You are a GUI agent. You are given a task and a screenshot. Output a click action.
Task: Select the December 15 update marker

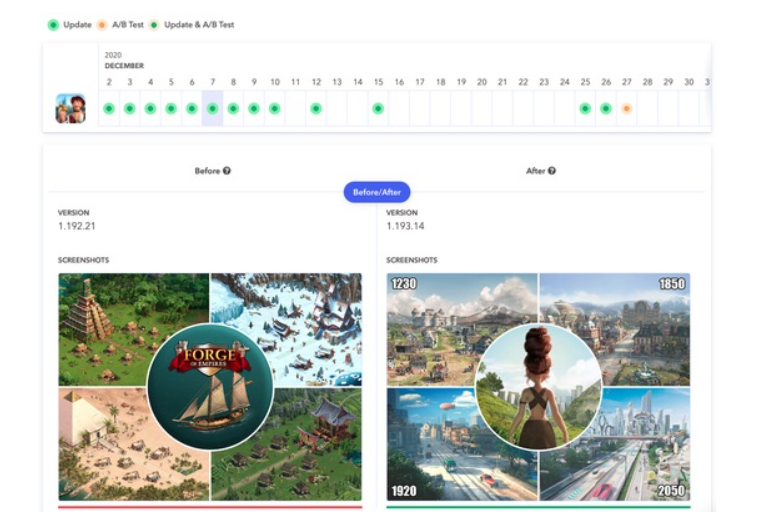[x=378, y=108]
